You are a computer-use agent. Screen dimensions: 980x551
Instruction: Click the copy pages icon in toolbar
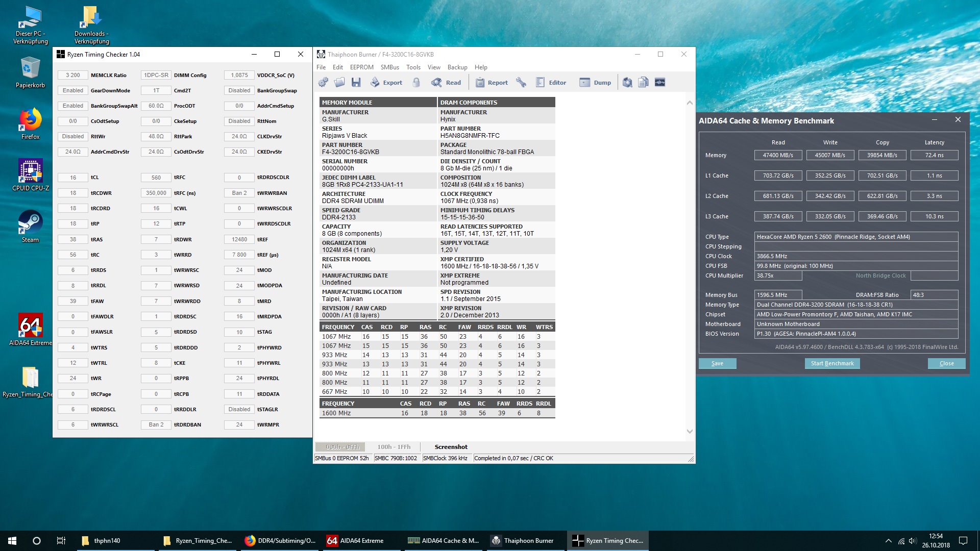point(644,82)
